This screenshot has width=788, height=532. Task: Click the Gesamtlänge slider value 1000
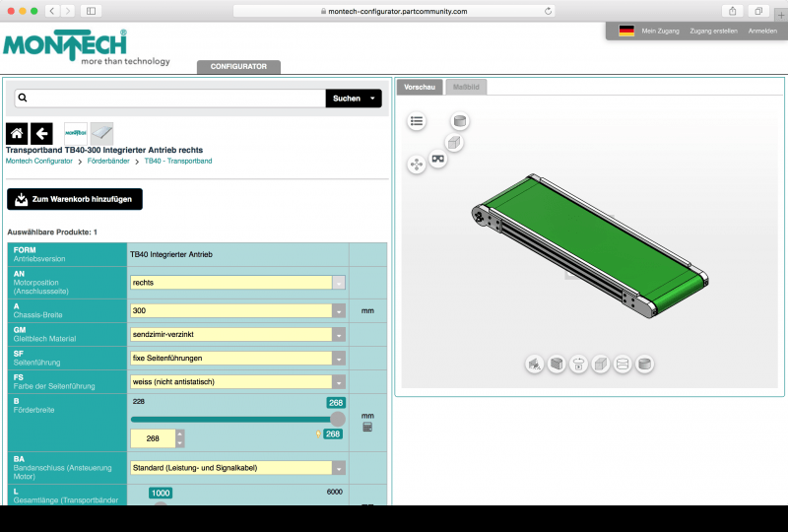click(x=161, y=493)
